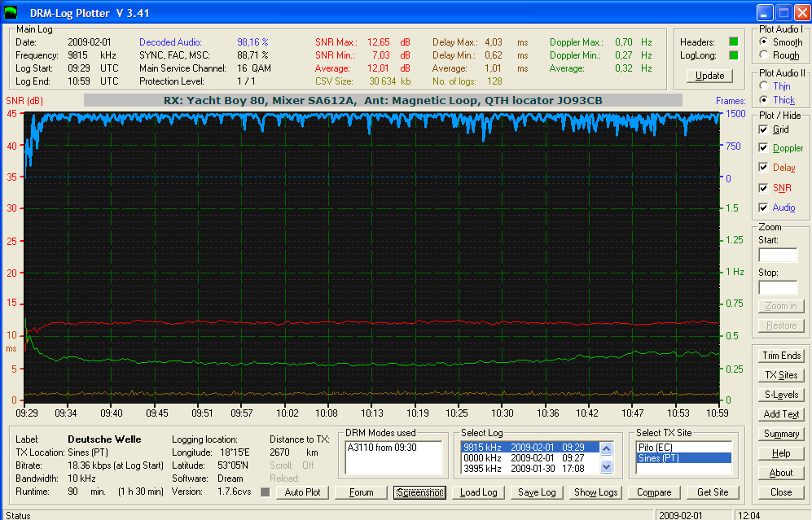Close the DRM-Log Plotter window with the X
This screenshot has width=812, height=520.
click(802, 12)
